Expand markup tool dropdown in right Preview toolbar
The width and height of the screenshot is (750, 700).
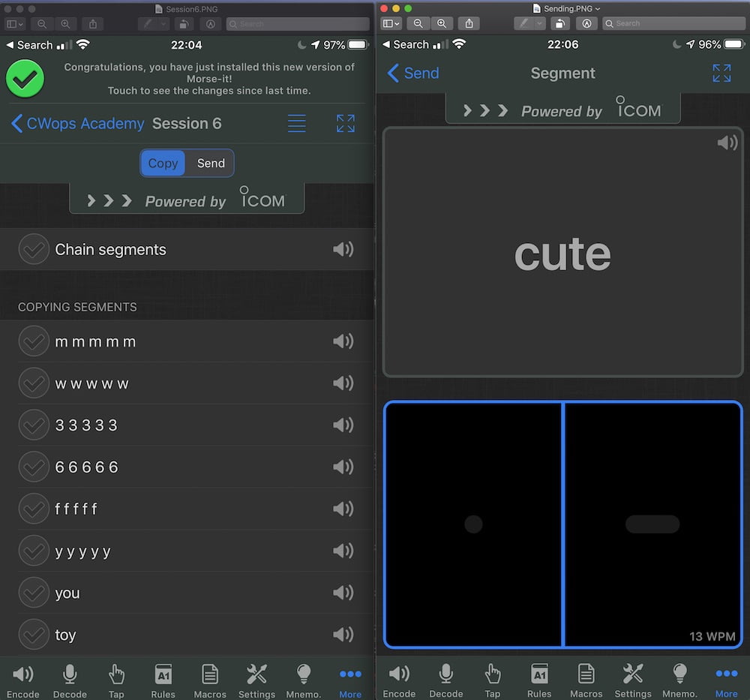(x=539, y=24)
